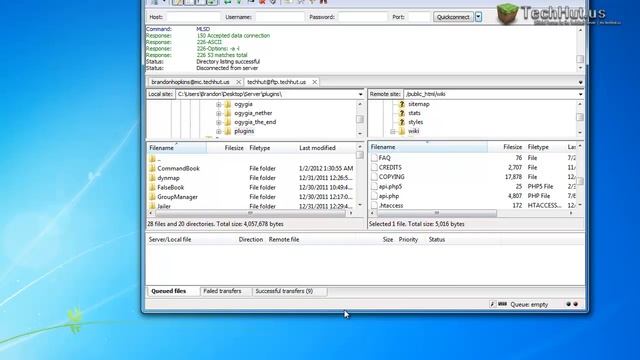Screen dimensions: 640x360
Task: Sort remote list by Filename header
Action: tap(428, 147)
